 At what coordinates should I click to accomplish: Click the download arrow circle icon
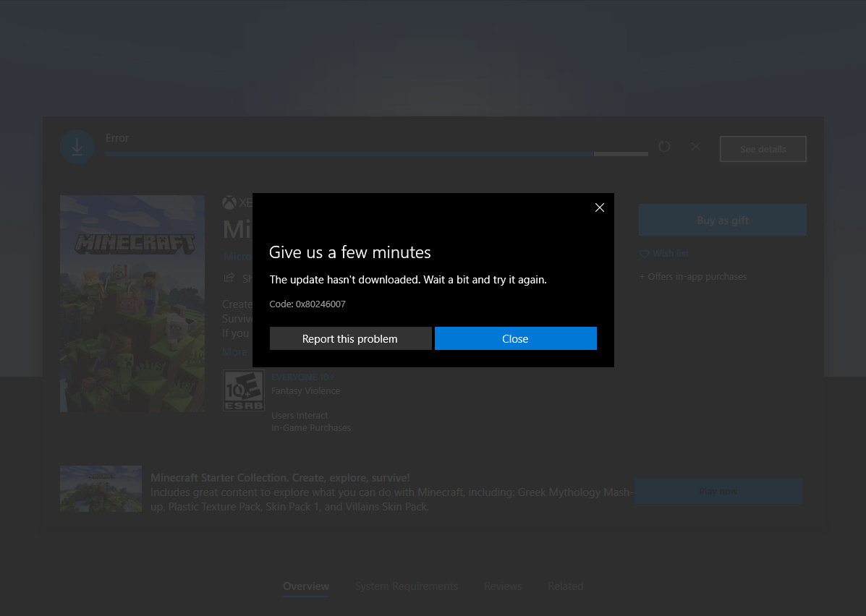77,147
